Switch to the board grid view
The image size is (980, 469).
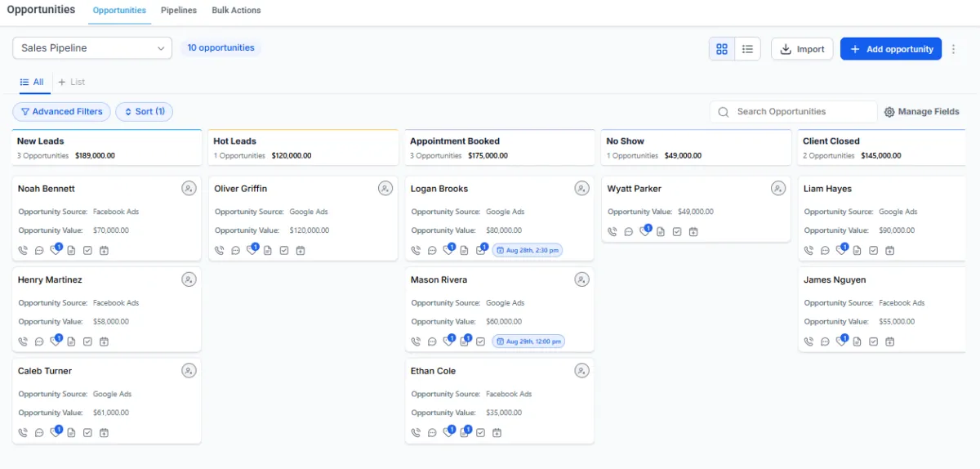pos(722,49)
